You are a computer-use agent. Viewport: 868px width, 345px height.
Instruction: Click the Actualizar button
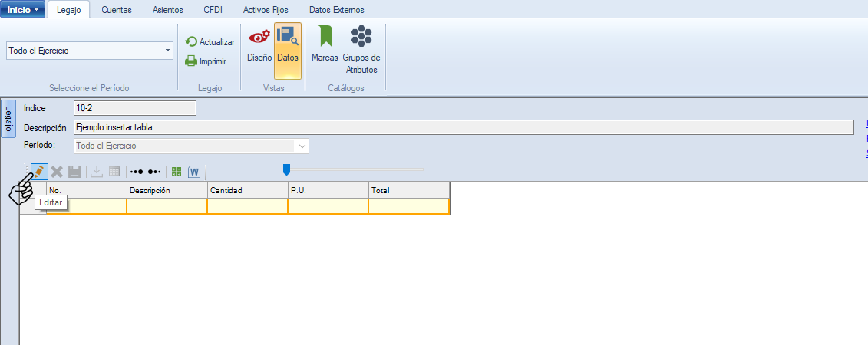point(210,42)
